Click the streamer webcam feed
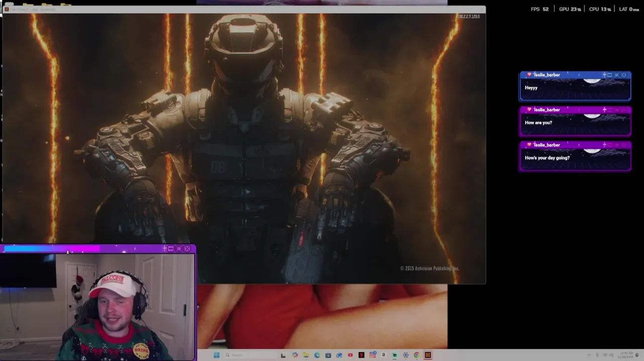This screenshot has height=361, width=644. pos(97,307)
